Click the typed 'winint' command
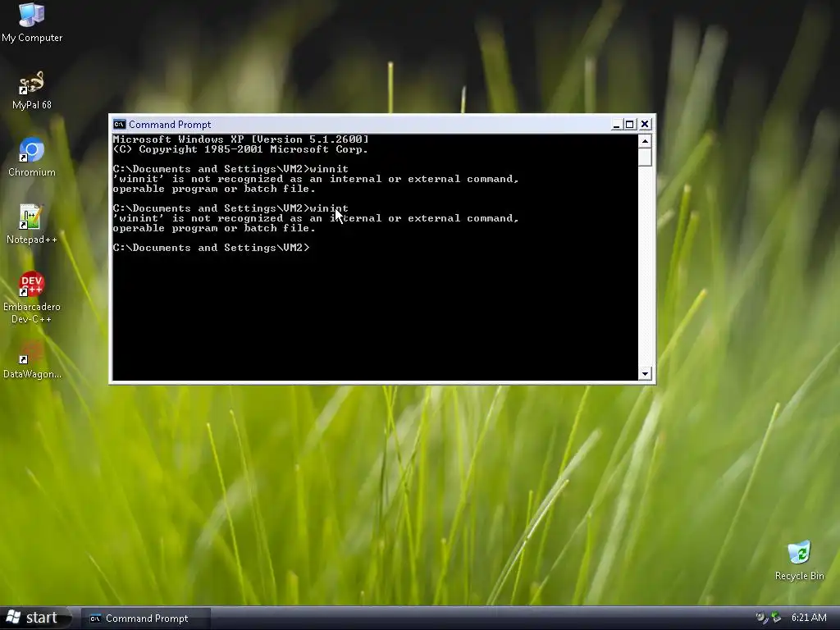 [329, 208]
